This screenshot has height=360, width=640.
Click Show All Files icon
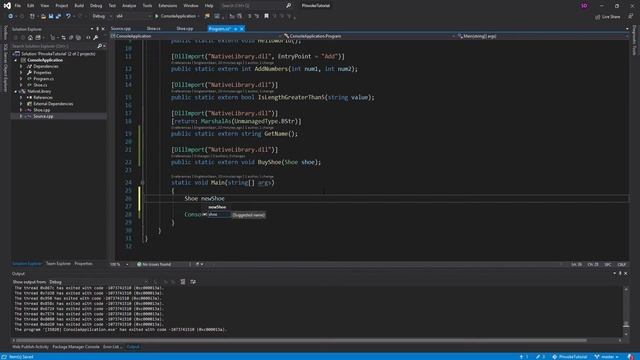[78, 38]
